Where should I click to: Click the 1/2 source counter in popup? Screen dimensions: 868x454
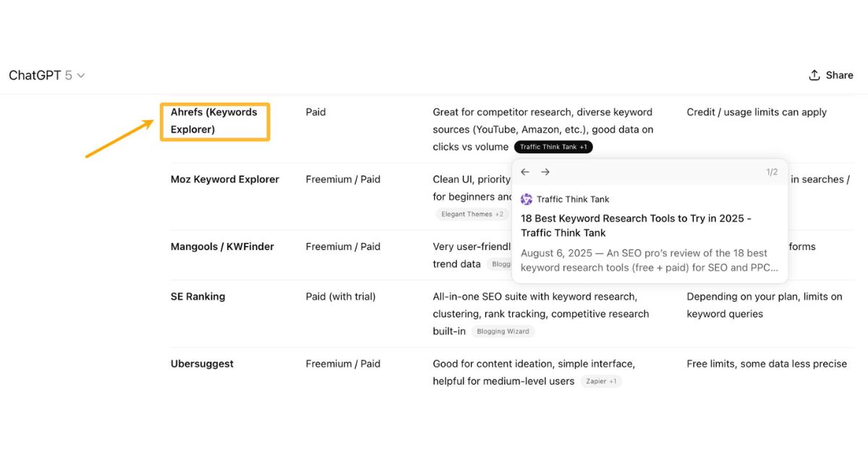(772, 172)
